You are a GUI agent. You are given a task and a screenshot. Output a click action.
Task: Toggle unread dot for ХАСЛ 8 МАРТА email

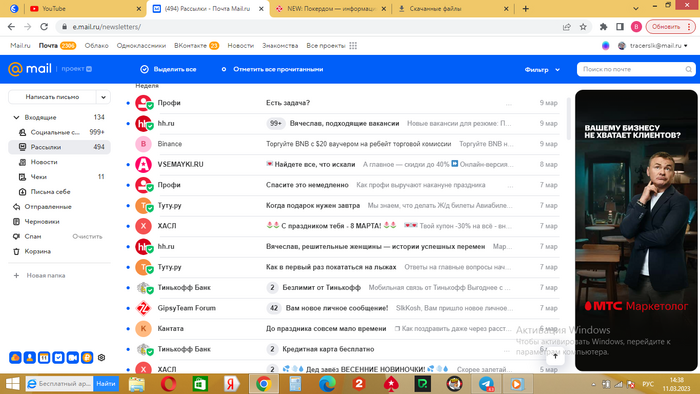point(128,226)
